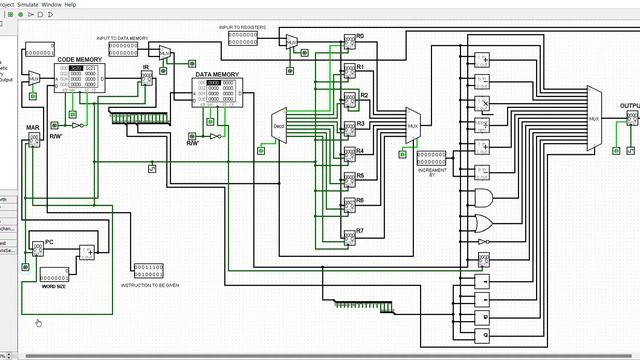
Task: Select the R2 register
Action: [349, 100]
